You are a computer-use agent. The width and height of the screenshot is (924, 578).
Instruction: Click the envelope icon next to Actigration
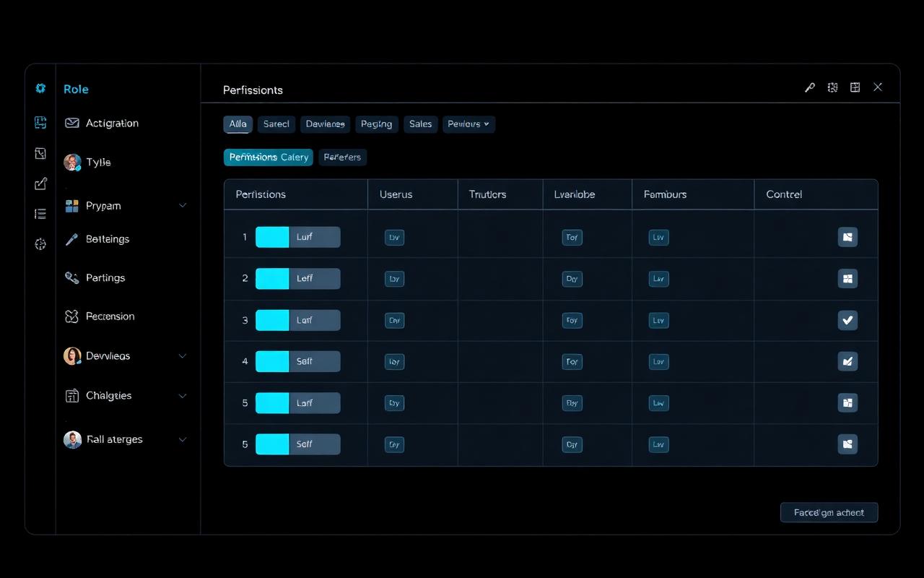pyautogui.click(x=71, y=123)
